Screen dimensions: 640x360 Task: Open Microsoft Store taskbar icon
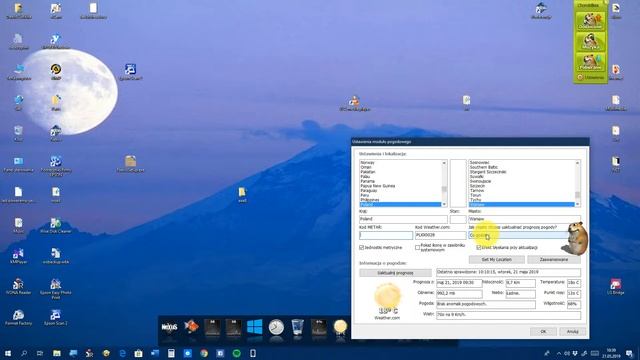[x=138, y=353]
